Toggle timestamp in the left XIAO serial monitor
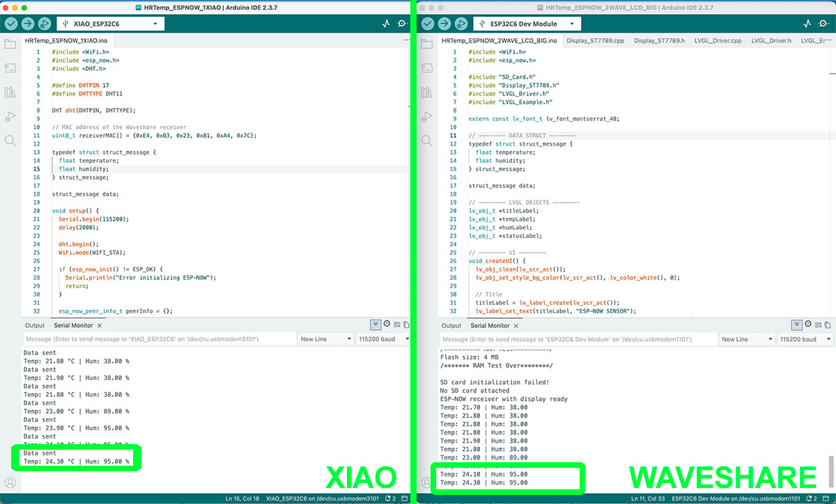 387,324
